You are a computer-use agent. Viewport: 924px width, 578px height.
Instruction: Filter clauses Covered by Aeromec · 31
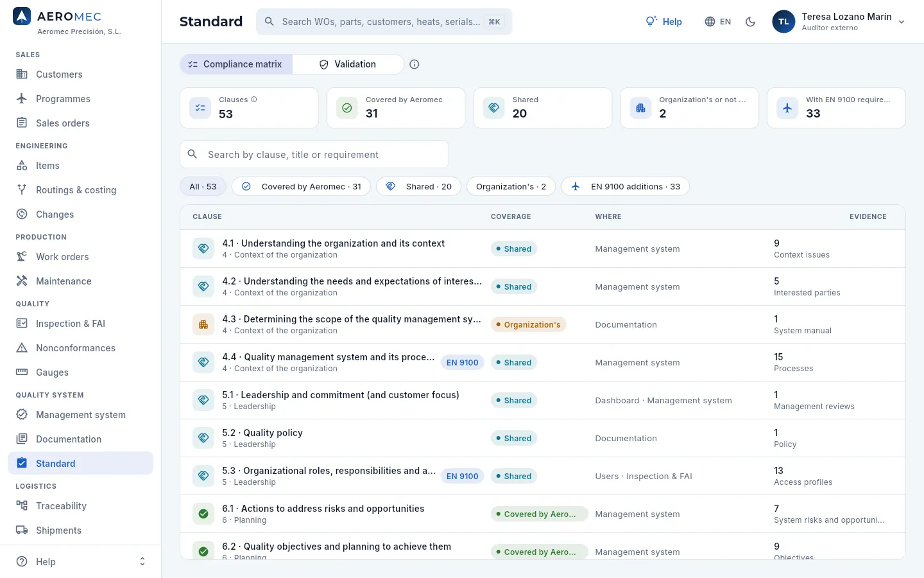point(301,187)
